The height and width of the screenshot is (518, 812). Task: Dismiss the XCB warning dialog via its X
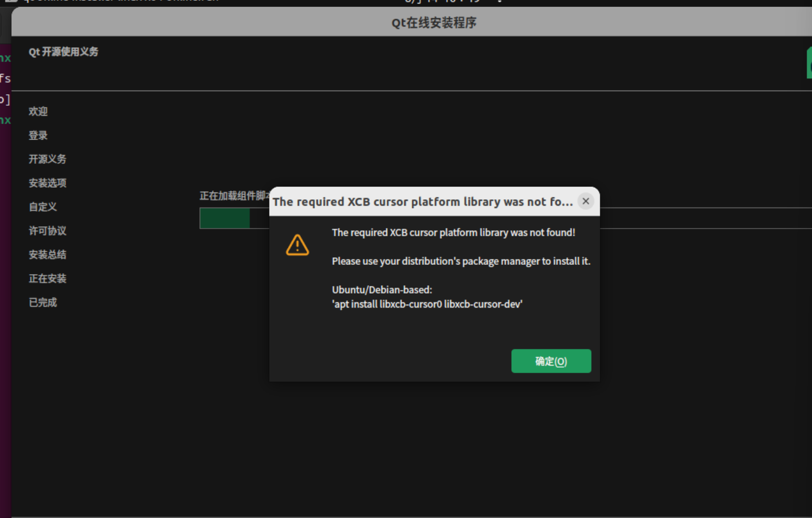coord(585,201)
